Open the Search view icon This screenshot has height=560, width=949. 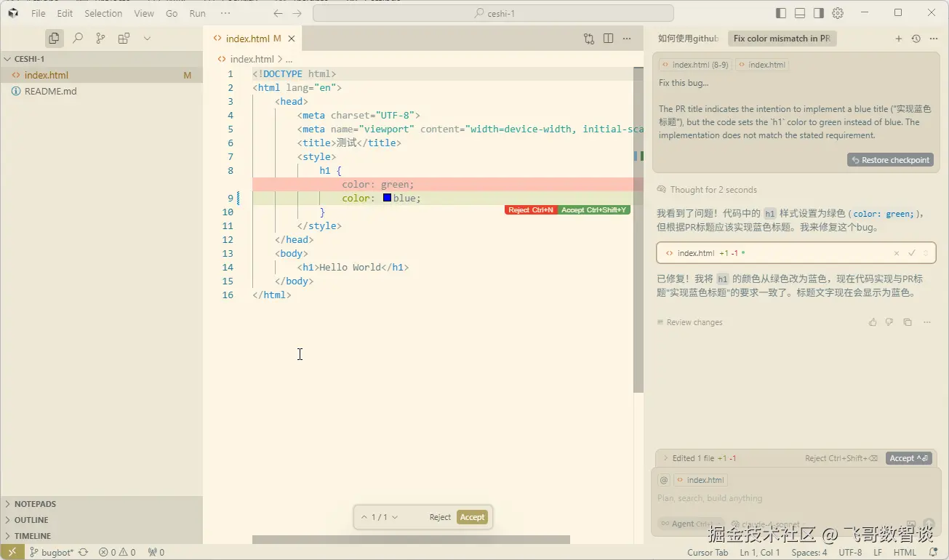[x=78, y=39]
